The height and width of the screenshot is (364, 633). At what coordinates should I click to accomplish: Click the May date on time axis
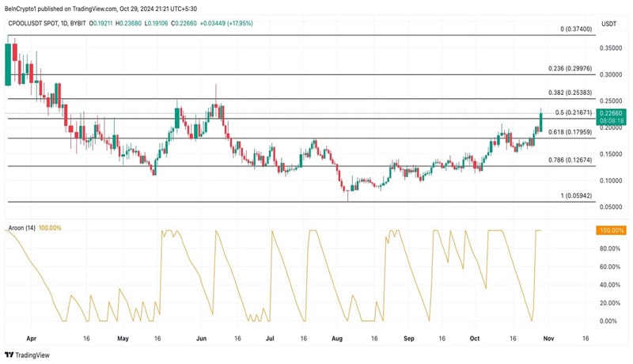pos(123,339)
